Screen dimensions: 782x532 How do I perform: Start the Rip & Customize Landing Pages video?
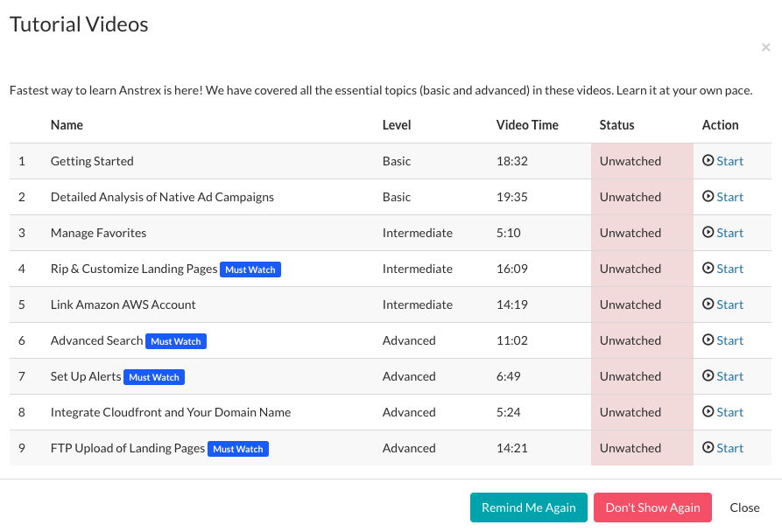point(729,269)
